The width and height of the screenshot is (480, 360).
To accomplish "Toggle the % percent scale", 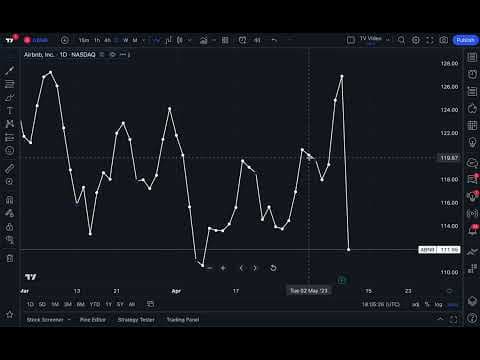I will [427, 304].
